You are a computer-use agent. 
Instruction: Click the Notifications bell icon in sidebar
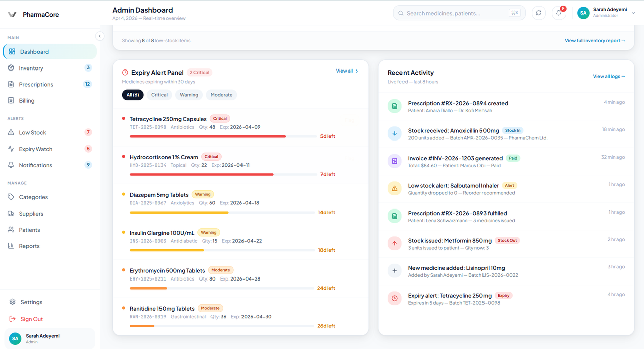11,165
